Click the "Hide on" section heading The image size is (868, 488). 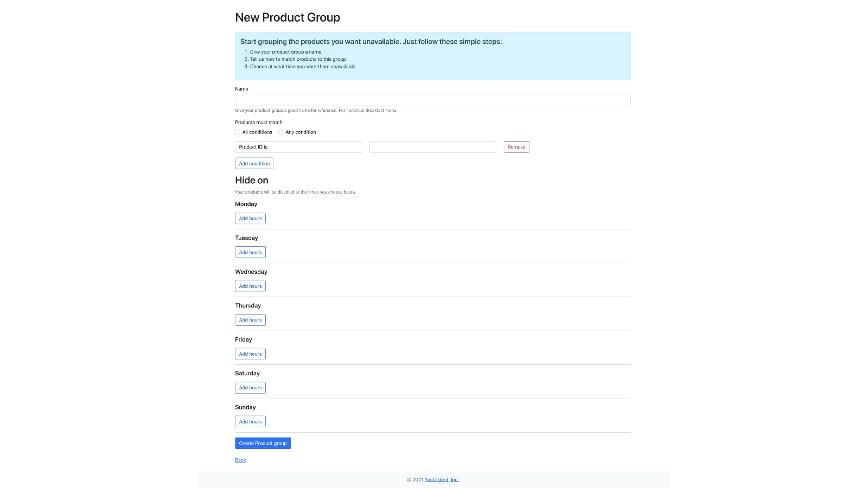(x=252, y=181)
